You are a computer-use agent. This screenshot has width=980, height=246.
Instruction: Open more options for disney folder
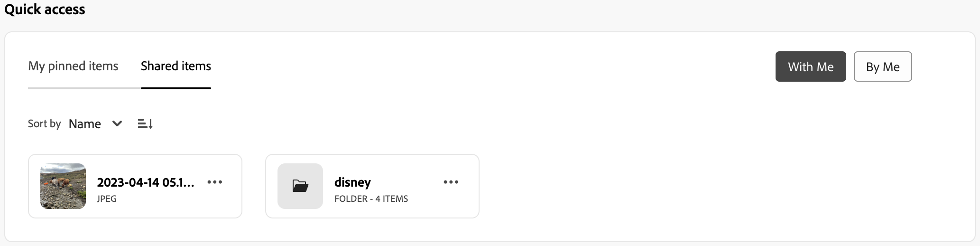(451, 182)
